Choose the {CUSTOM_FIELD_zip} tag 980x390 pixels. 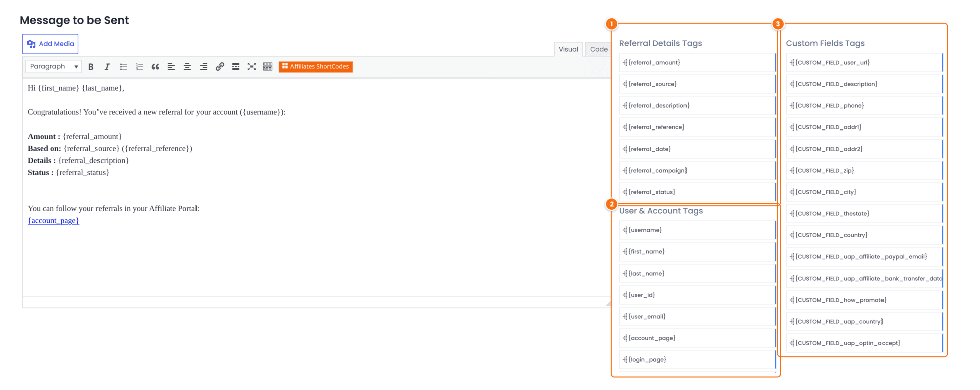point(864,171)
